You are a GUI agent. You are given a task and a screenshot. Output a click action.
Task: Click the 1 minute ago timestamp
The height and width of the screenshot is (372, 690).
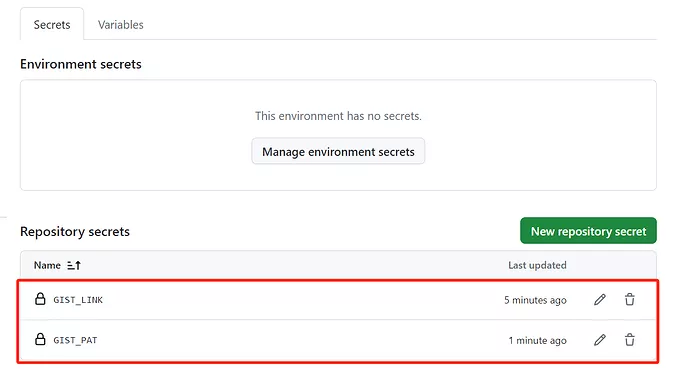coord(537,341)
